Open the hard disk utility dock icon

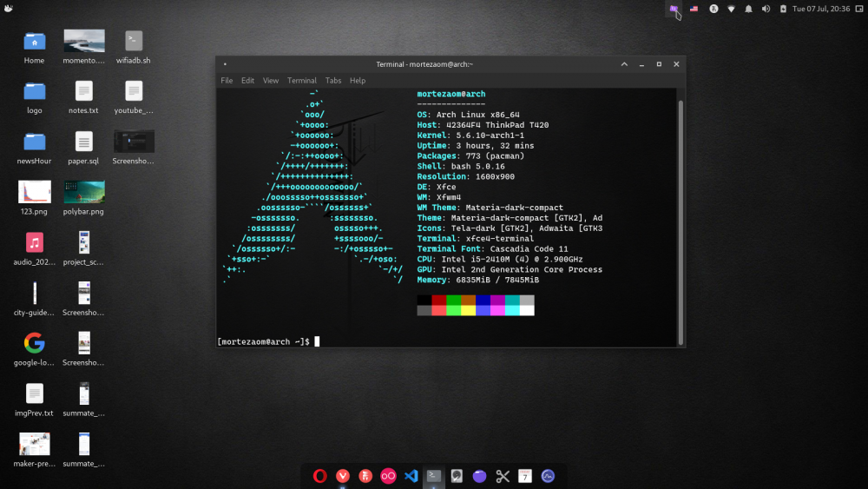click(457, 476)
